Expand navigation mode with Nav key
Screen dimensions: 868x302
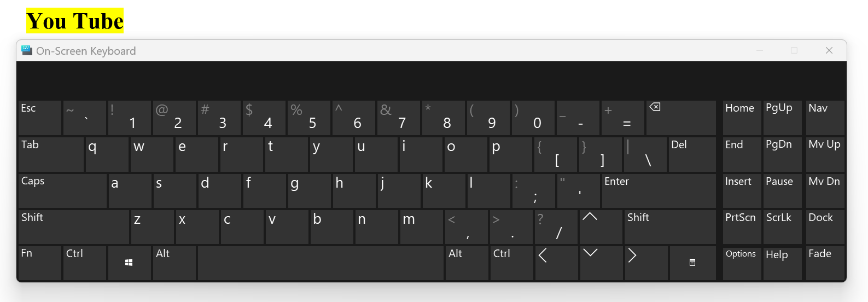[x=825, y=118]
